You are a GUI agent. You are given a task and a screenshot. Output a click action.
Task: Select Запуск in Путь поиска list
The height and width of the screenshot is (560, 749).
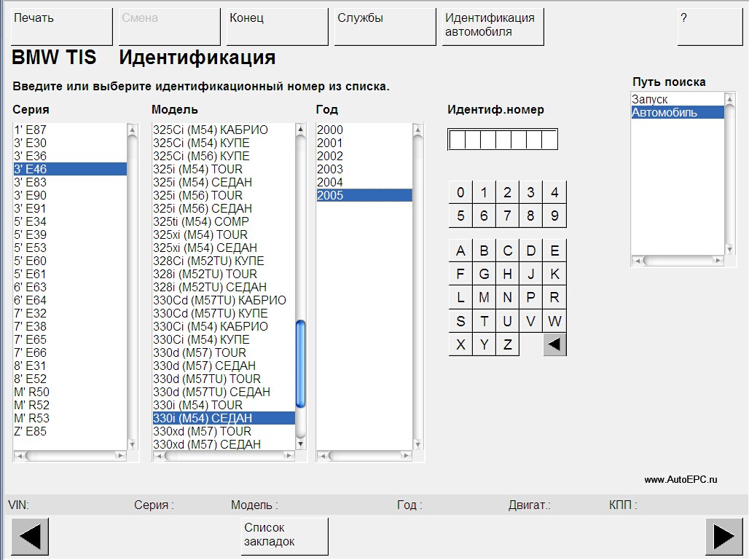678,99
